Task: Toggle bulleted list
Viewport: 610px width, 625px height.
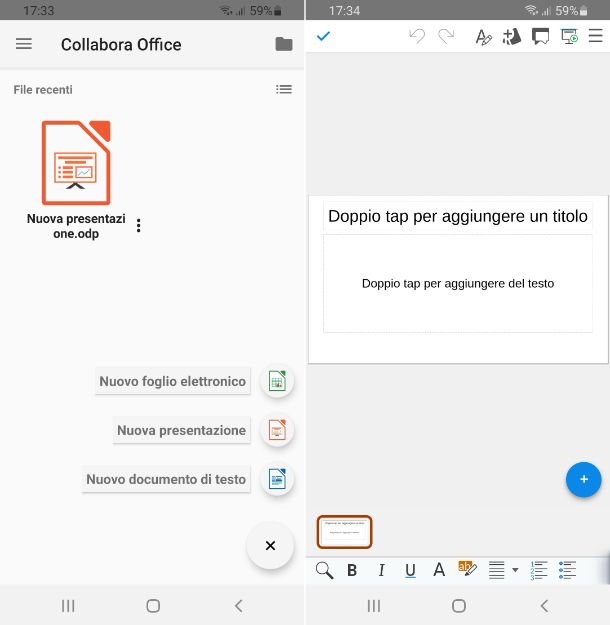Action: (x=567, y=570)
